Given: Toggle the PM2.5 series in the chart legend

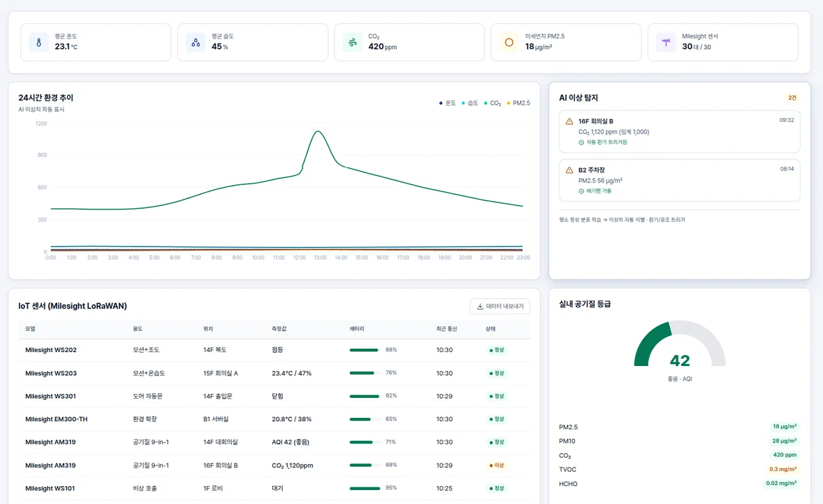Looking at the screenshot, I should pos(518,103).
